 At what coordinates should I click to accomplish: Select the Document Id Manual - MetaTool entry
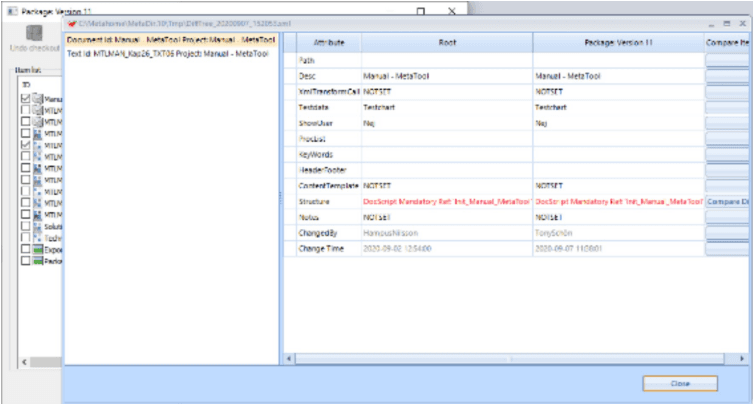172,41
